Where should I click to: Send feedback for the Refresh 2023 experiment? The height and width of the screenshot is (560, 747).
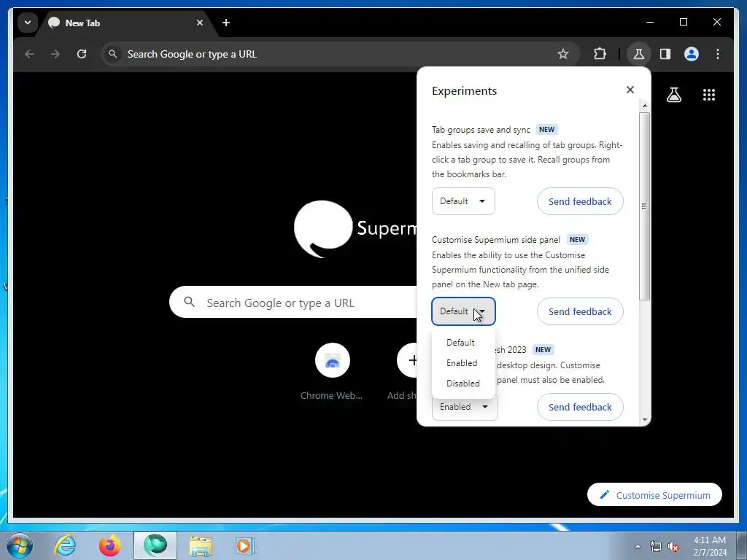point(580,407)
